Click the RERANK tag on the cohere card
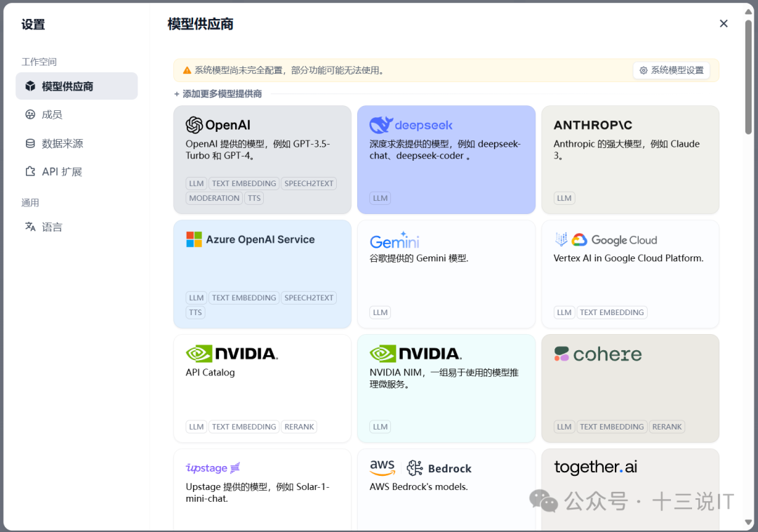Image resolution: width=758 pixels, height=532 pixels. coord(667,427)
